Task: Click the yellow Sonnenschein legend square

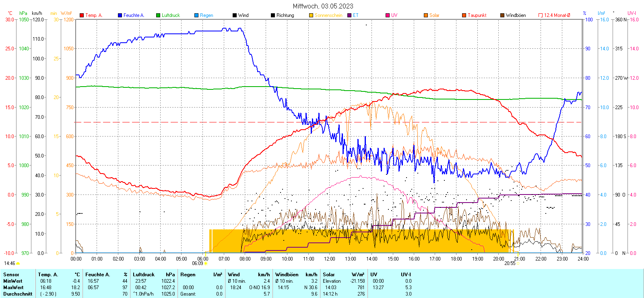Action: coord(311,15)
